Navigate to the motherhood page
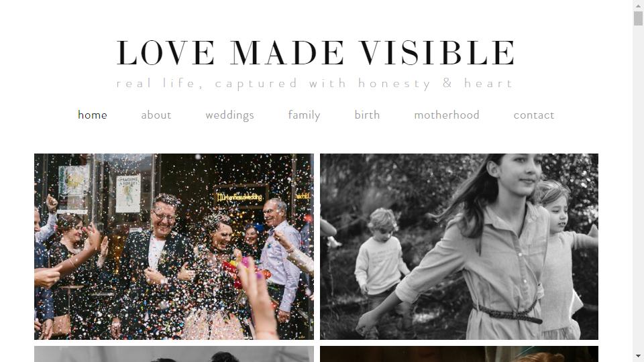Image resolution: width=644 pixels, height=362 pixels. click(x=447, y=115)
